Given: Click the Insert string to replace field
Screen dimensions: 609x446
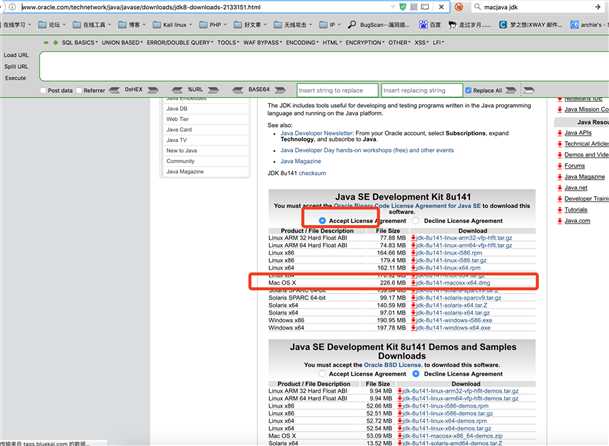Looking at the screenshot, I should pos(337,91).
